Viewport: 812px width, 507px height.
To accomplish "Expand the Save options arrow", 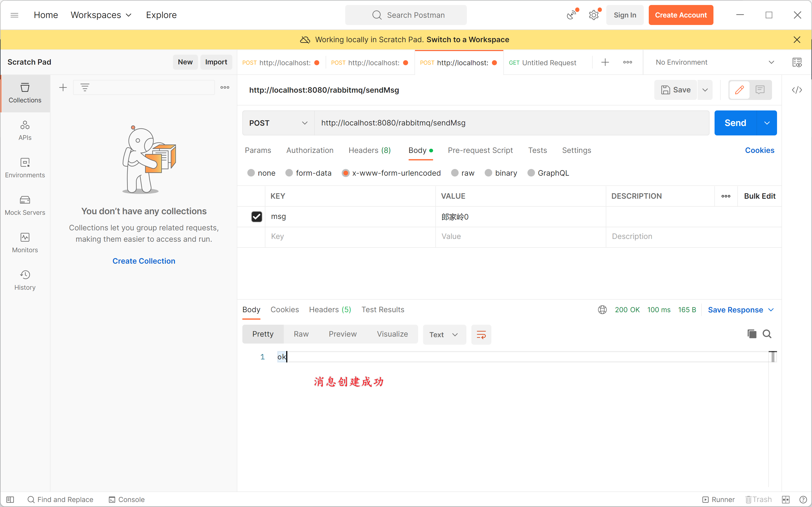I will click(x=705, y=90).
